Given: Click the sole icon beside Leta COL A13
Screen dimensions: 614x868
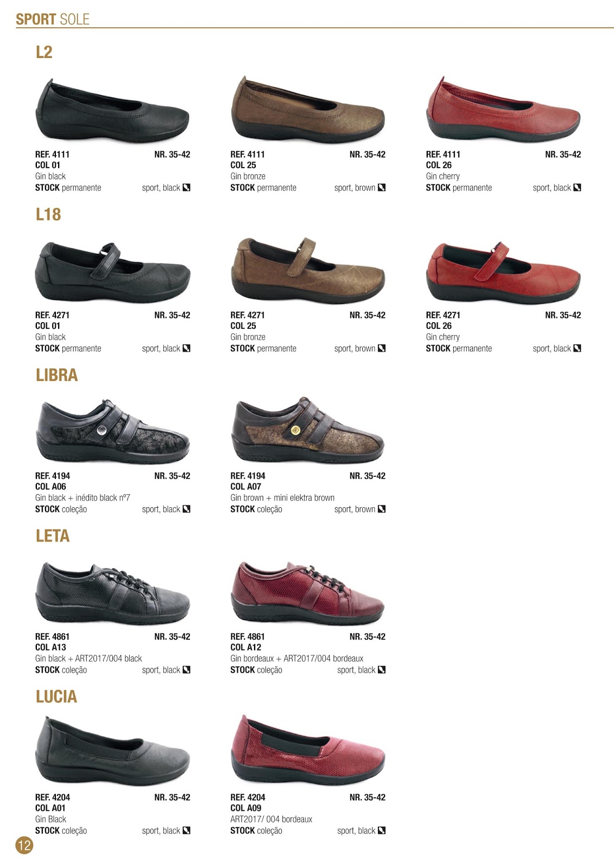Looking at the screenshot, I should click(x=187, y=669).
